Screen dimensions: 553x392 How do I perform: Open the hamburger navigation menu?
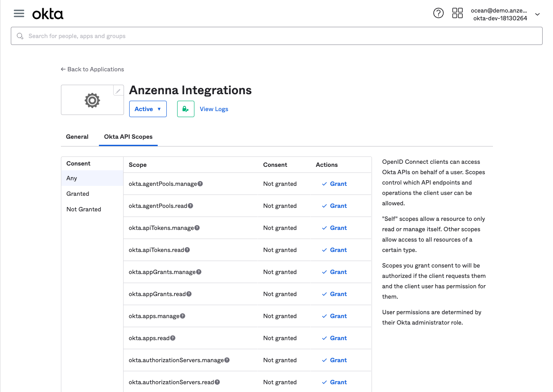tap(19, 13)
